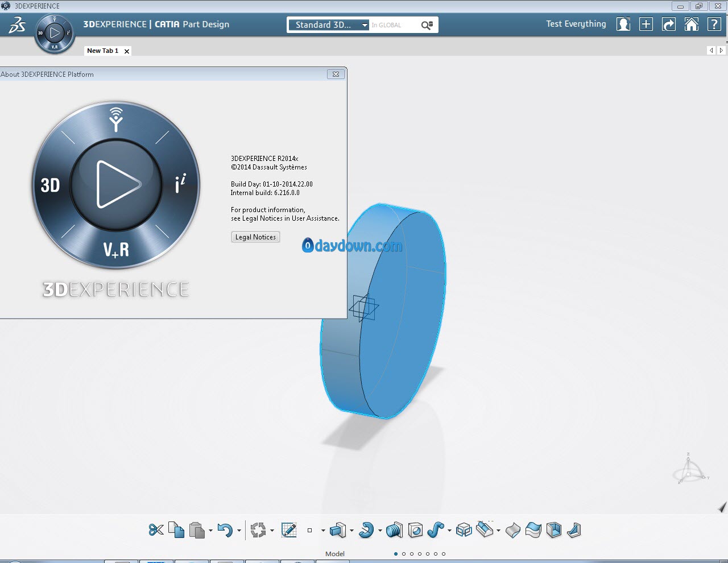
Task: Close the About 3DEXPERIENCE Platform dialog
Action: point(336,74)
